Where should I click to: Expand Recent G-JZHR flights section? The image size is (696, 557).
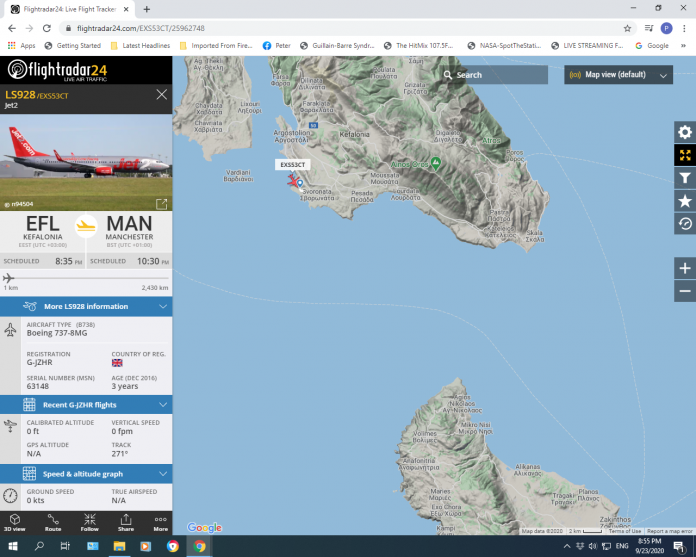click(86, 405)
